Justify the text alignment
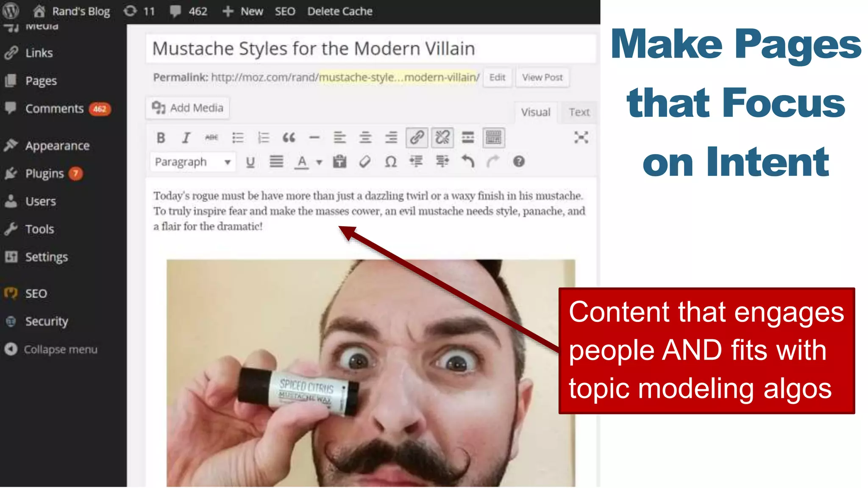The image size is (868, 488). 276,162
